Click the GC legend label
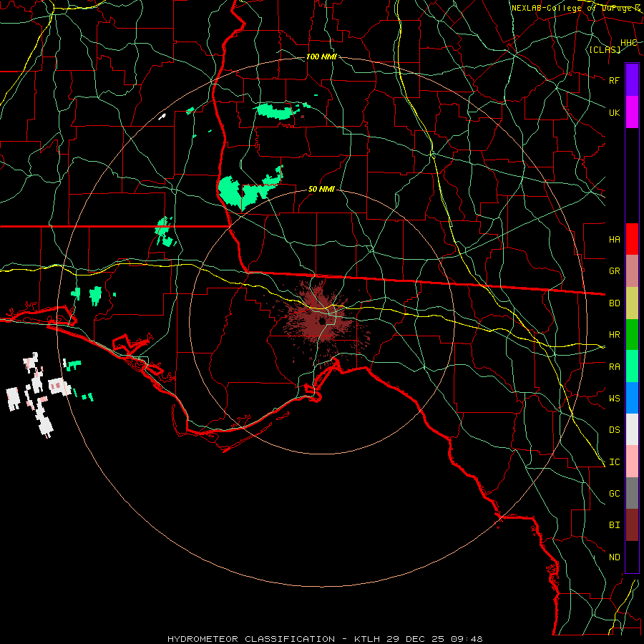This screenshot has height=644, width=644. point(615,494)
